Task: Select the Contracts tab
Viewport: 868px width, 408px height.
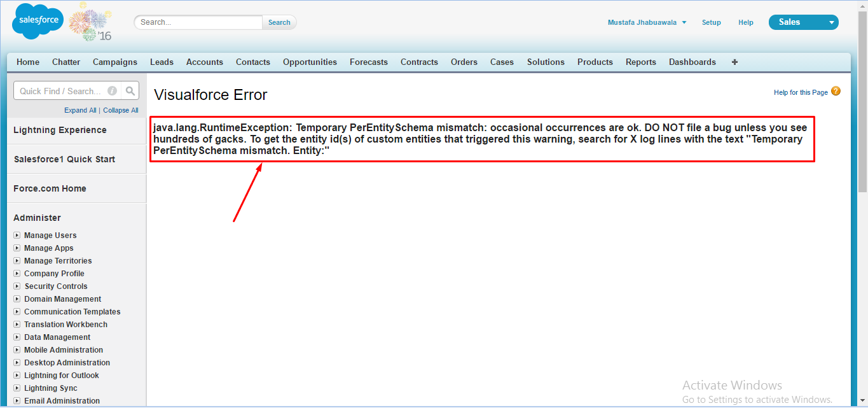Action: click(419, 62)
